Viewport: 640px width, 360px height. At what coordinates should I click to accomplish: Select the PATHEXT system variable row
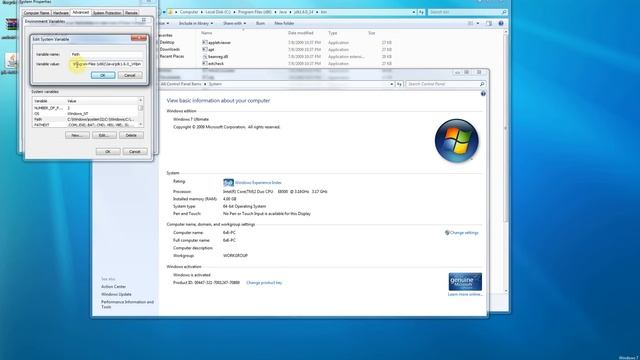tap(85, 124)
